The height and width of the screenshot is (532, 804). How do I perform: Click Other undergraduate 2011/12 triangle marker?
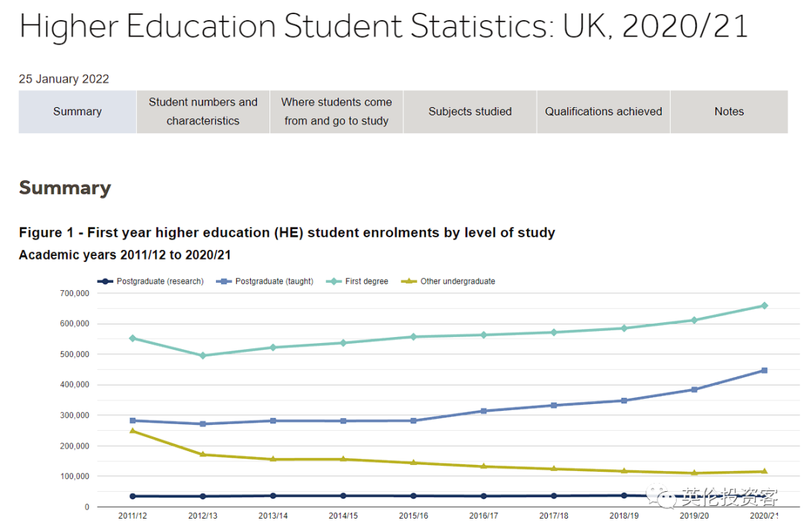coord(133,431)
